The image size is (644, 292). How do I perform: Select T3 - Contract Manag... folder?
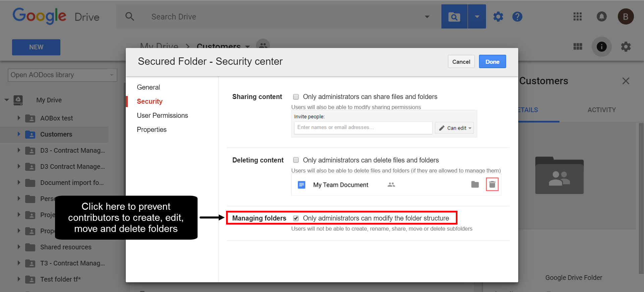(72, 263)
